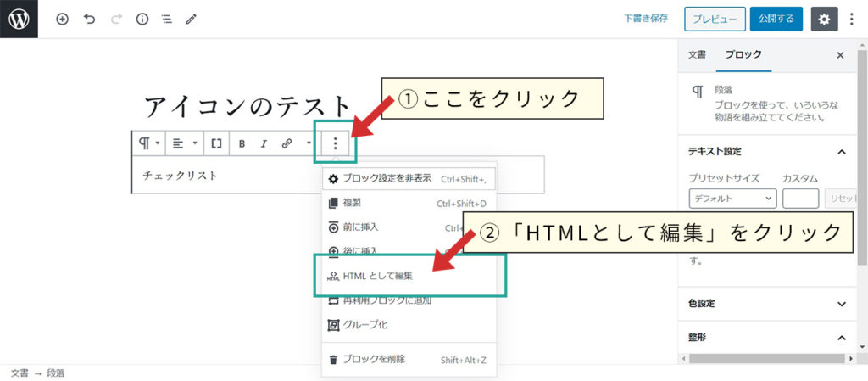868x381 pixels.
Task: Switch to the ブロック sidebar tab
Action: [x=743, y=55]
